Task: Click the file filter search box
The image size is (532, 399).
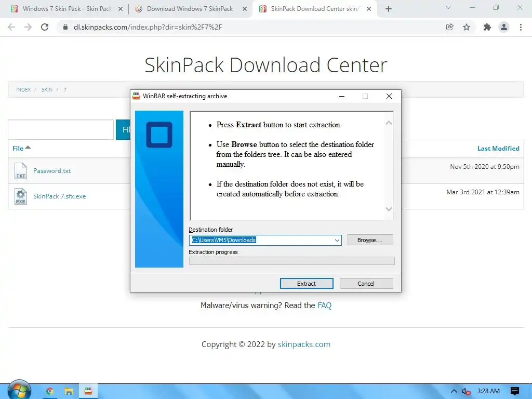Action: (61, 129)
